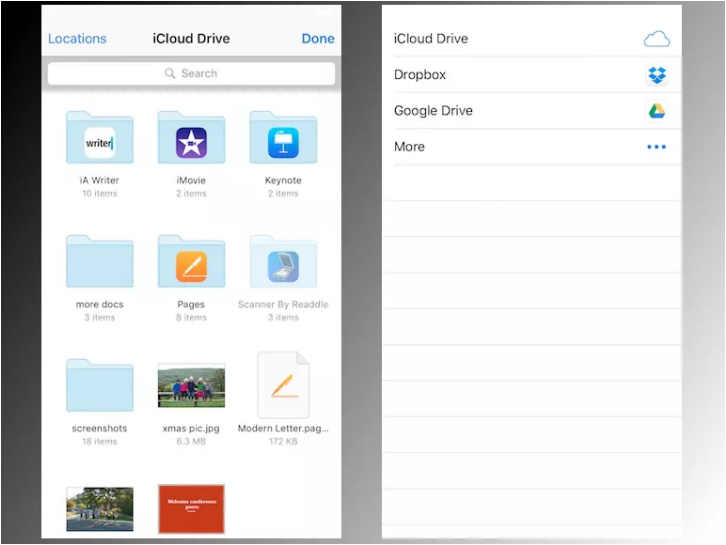Click the Search field in iCloud Drive

click(191, 73)
